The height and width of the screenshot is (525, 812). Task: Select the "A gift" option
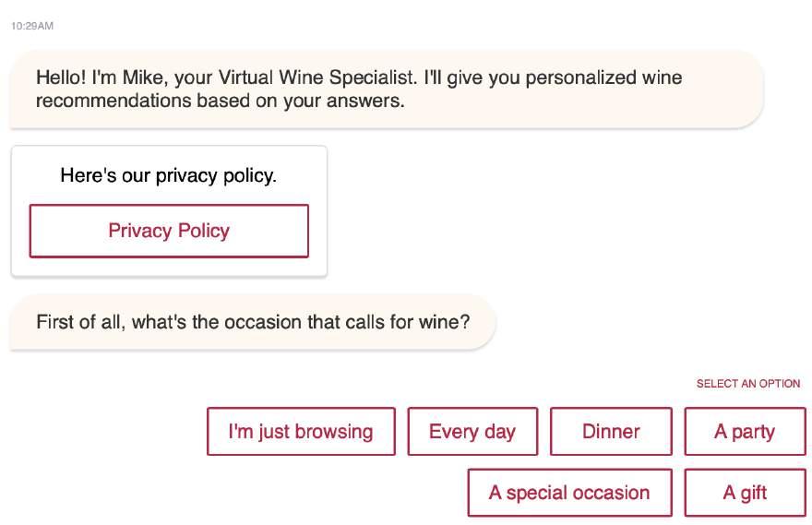tap(745, 493)
